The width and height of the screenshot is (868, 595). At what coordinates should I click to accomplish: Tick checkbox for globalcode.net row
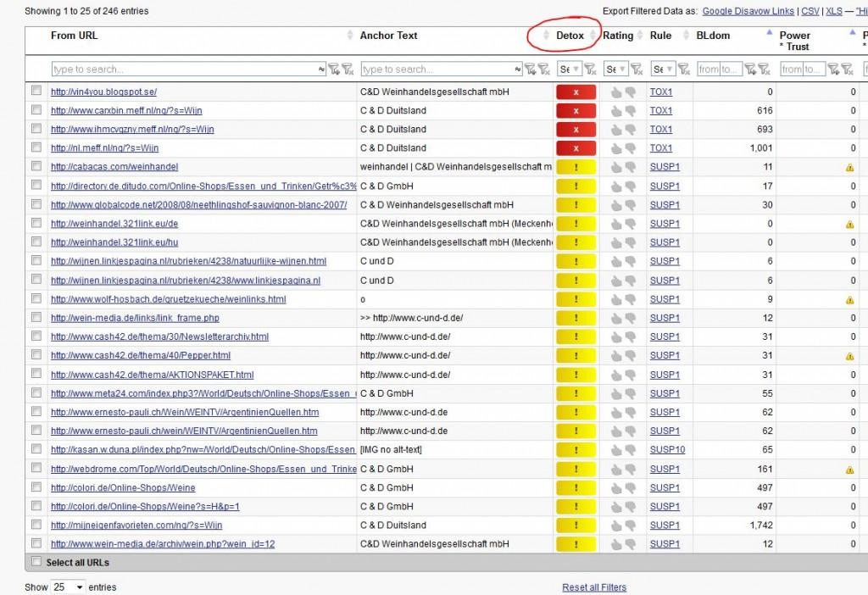pyautogui.click(x=36, y=203)
